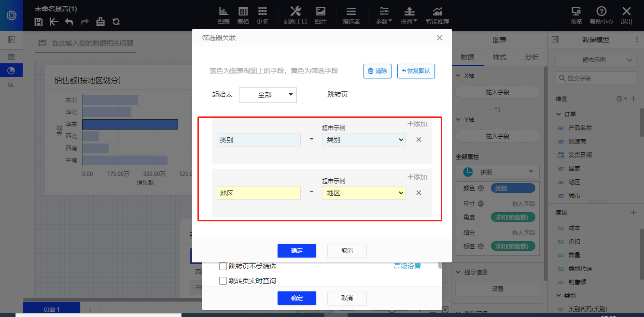Enable the 跳转页不受筛选 checkbox

[223, 266]
